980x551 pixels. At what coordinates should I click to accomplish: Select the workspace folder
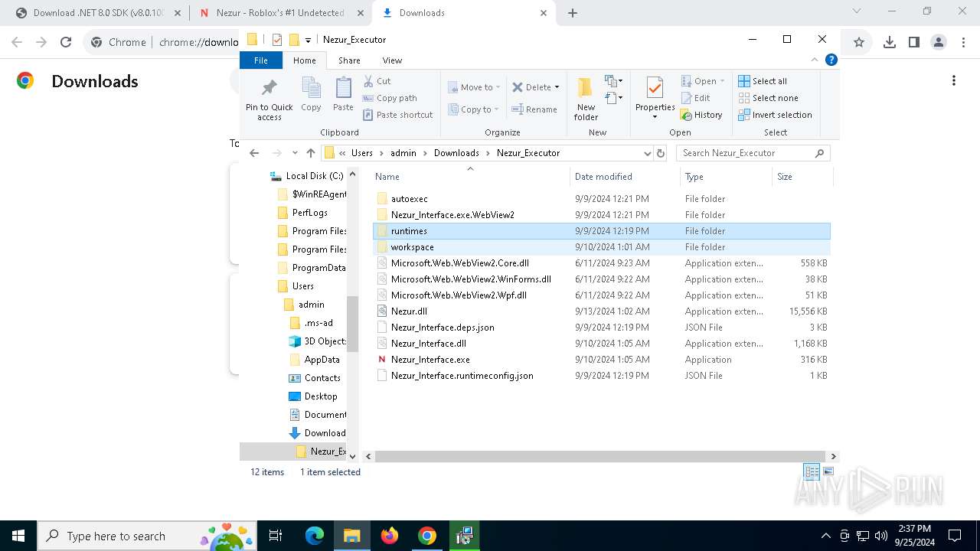[x=412, y=247]
